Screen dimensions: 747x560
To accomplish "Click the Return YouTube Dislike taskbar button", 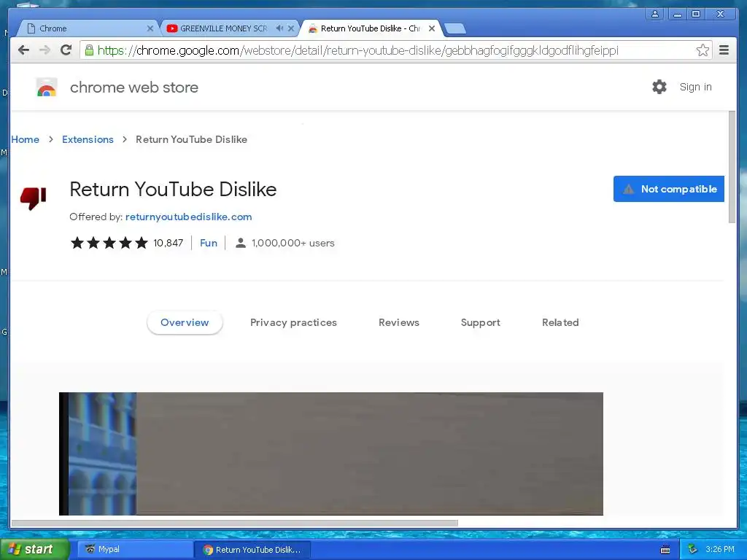I will click(252, 550).
